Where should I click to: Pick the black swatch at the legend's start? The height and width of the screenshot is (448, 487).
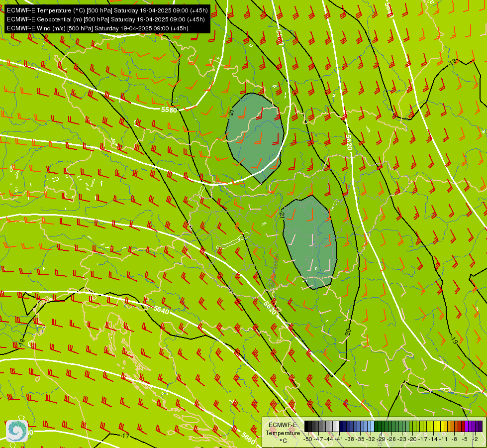tap(306, 426)
